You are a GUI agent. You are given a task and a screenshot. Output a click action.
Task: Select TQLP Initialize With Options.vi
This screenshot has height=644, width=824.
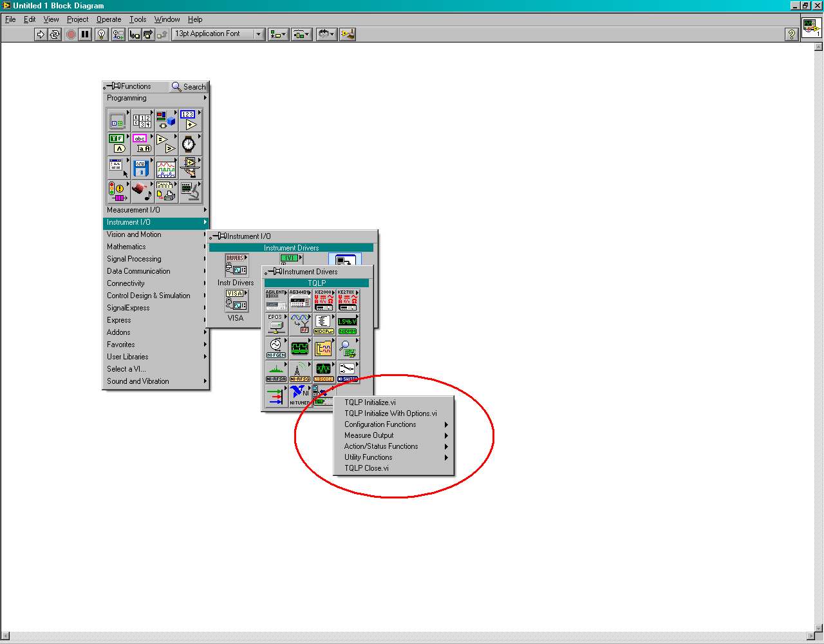(393, 413)
